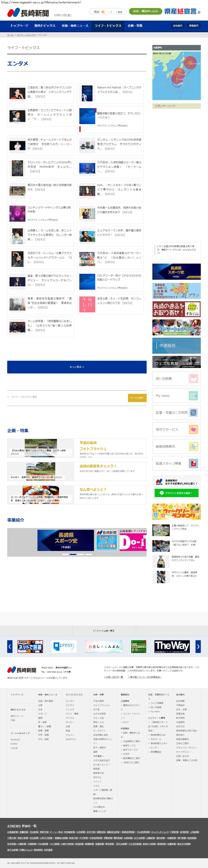Click the red mailbox icon for 配達スタッフ募集

click(x=194, y=463)
